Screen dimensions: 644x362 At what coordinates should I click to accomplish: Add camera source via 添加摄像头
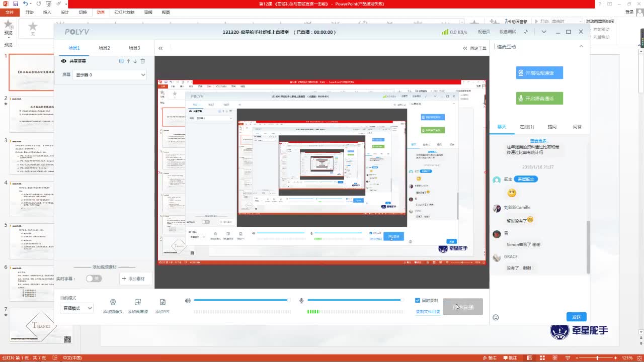click(113, 306)
